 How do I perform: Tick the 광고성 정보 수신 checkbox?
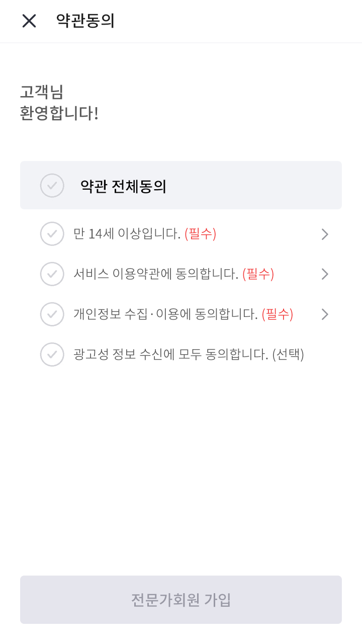[52, 355]
